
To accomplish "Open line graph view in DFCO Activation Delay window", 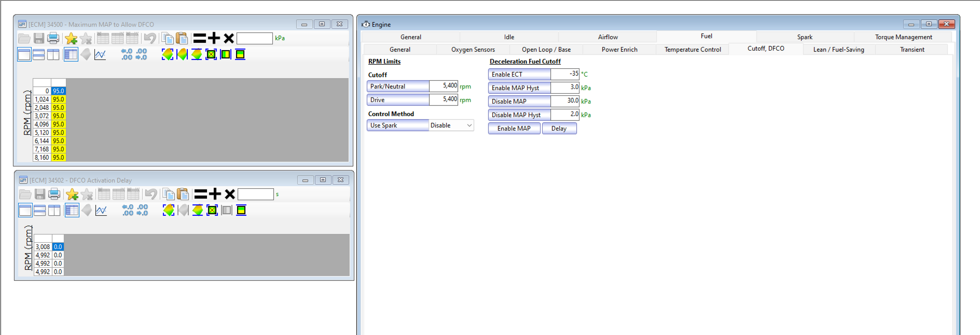I will [x=101, y=211].
